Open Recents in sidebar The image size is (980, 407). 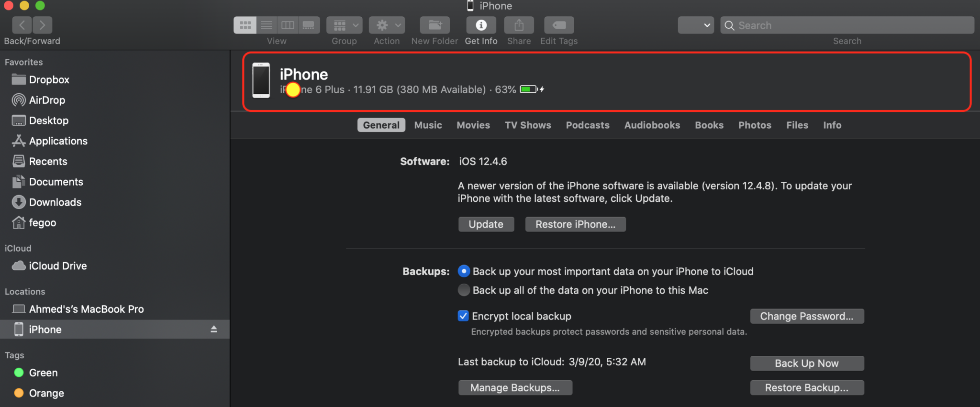point(48,161)
